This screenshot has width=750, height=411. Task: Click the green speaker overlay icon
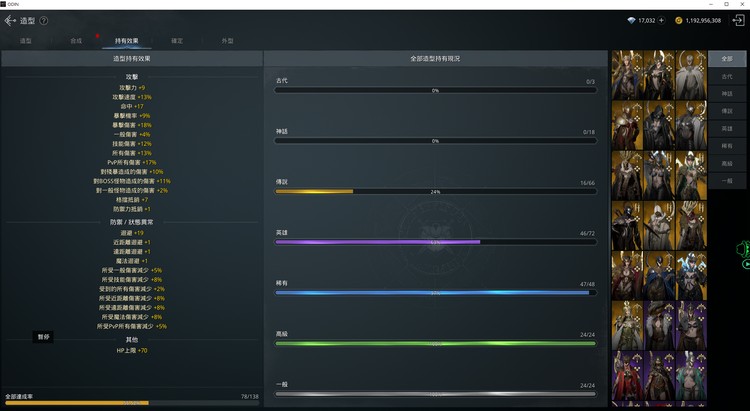click(743, 249)
